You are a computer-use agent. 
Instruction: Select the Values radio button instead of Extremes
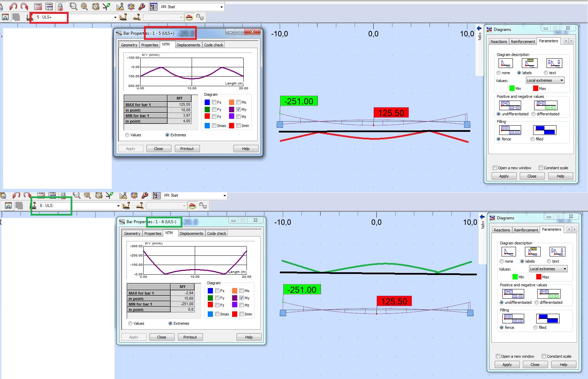click(x=127, y=135)
